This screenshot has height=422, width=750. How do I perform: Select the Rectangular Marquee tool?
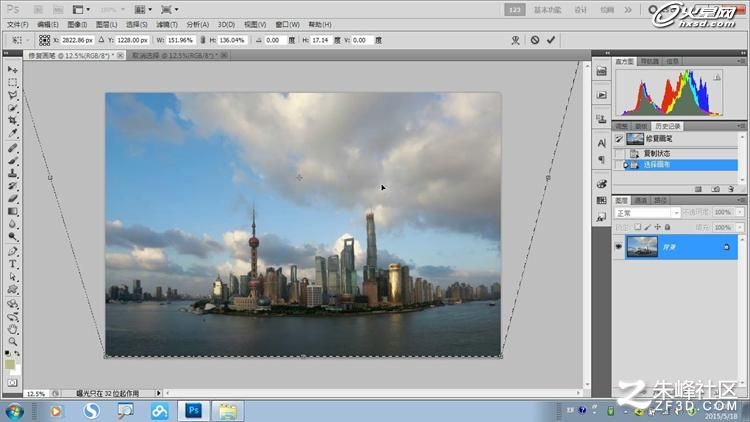[x=12, y=82]
